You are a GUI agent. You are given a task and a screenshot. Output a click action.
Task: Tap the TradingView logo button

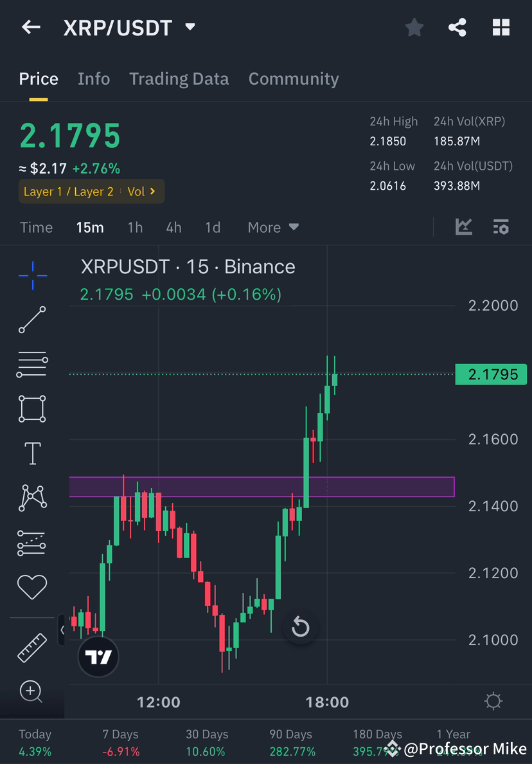(98, 657)
